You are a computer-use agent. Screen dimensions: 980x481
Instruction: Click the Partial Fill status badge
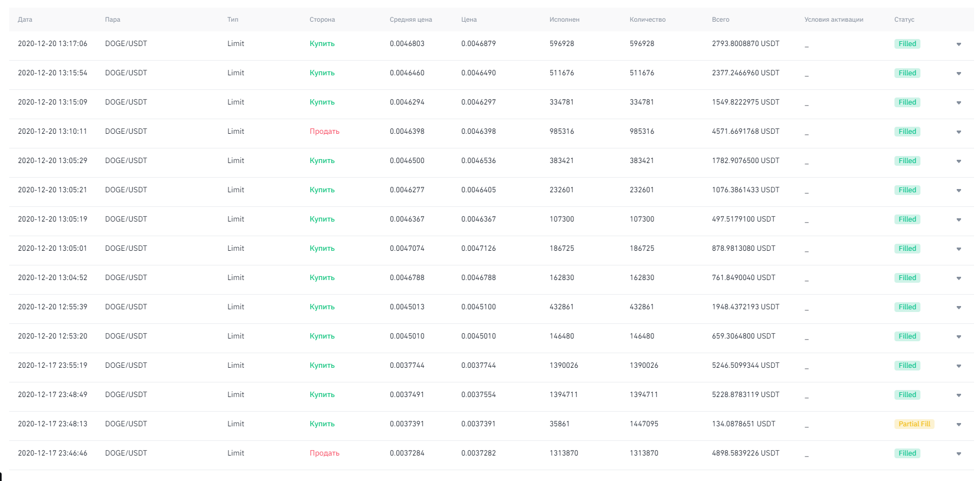pyautogui.click(x=914, y=424)
